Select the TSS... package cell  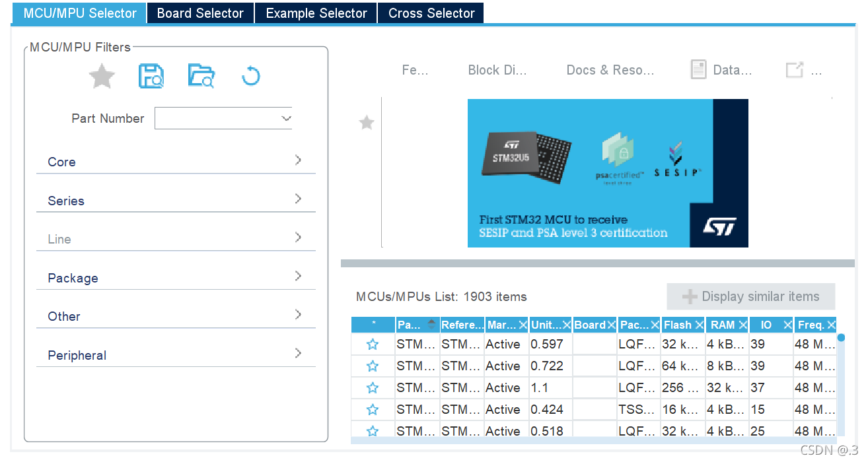638,409
